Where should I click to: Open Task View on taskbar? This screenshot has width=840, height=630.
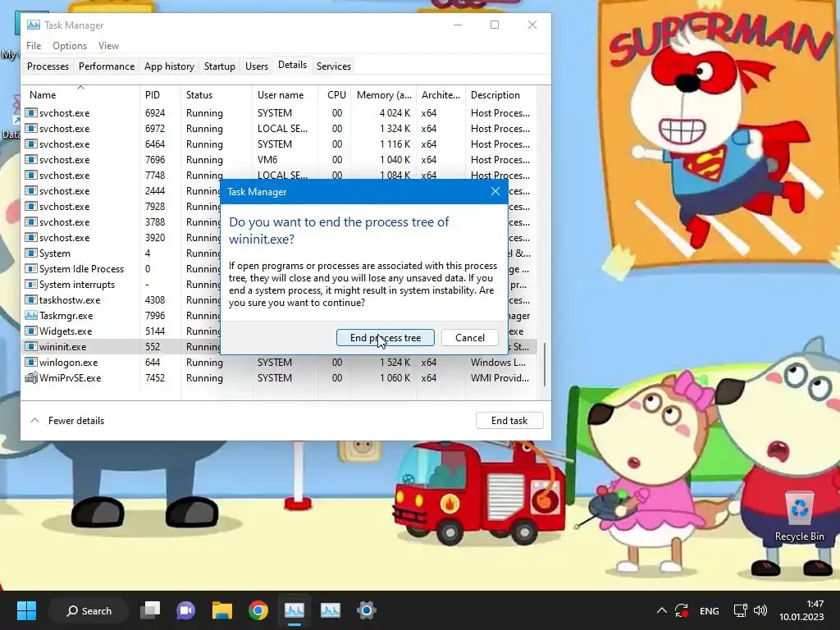point(150,610)
